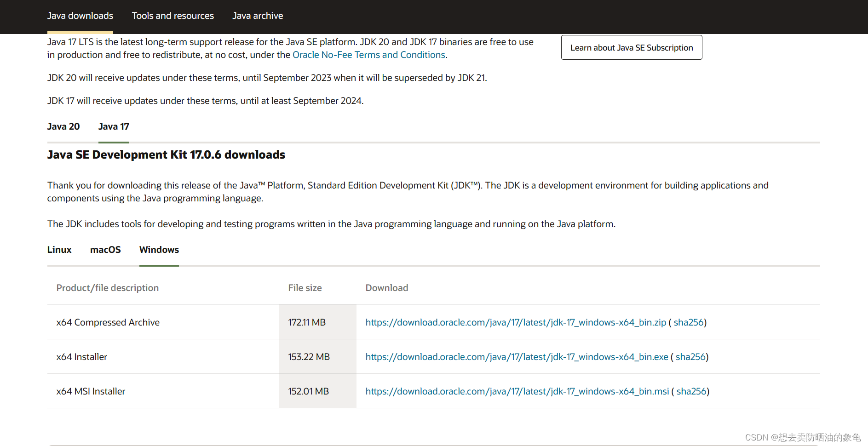Open Oracle No-Fee Terms and Conditions link

[x=369, y=55]
